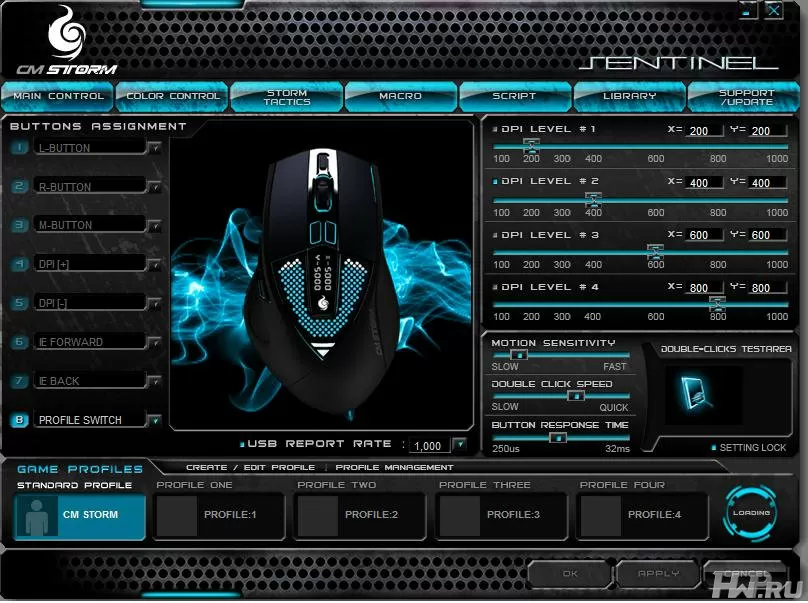Open the Macro tab
The width and height of the screenshot is (808, 603).
400,96
